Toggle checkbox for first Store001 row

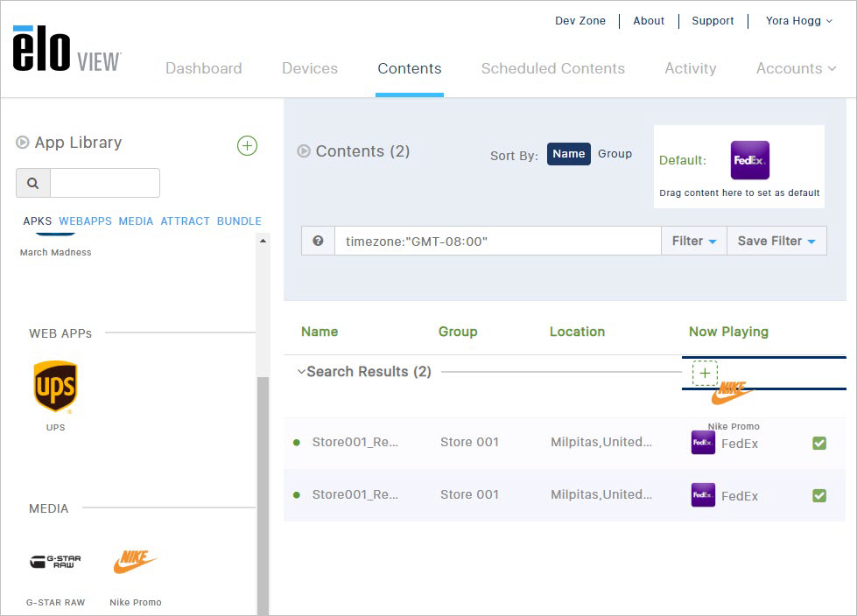coord(819,444)
